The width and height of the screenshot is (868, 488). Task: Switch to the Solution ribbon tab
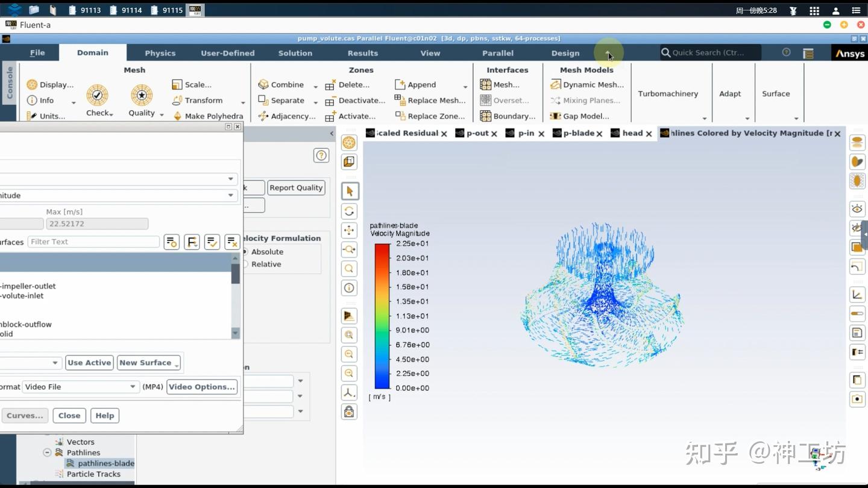295,53
